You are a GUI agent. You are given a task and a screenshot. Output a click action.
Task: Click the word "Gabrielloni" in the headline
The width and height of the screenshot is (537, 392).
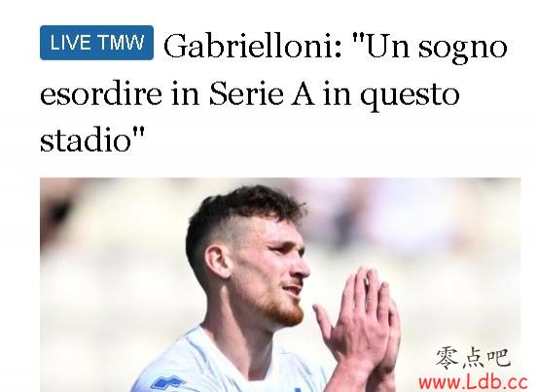pyautogui.click(x=252, y=47)
